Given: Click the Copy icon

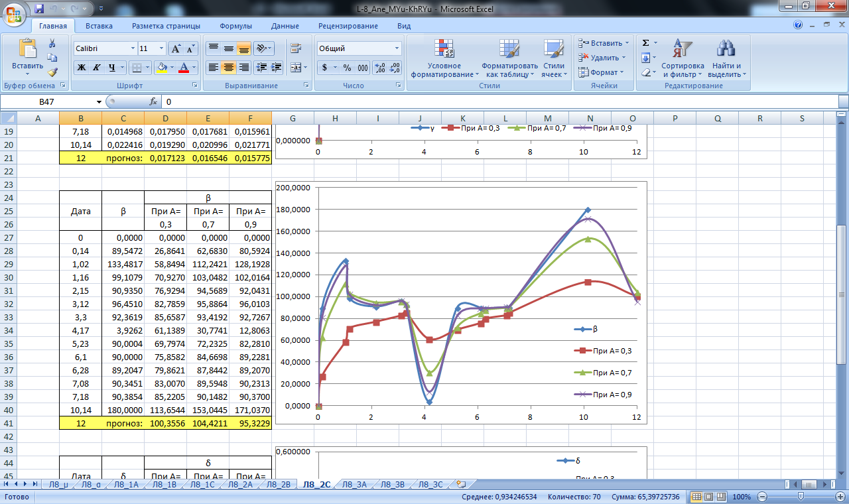Looking at the screenshot, I should (x=52, y=58).
